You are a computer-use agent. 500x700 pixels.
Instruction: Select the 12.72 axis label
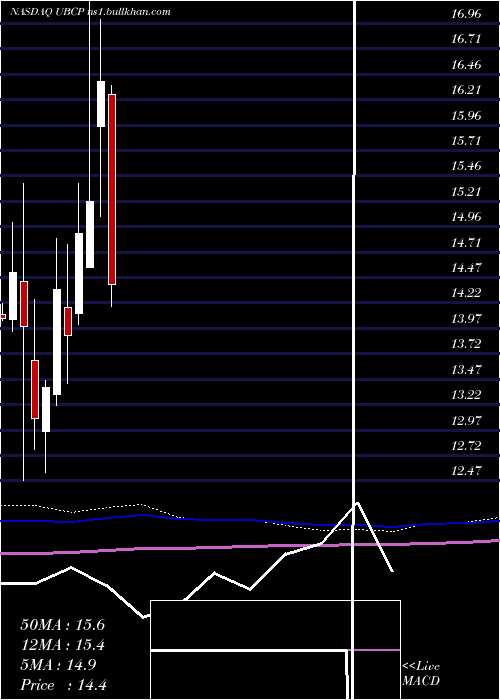pos(466,446)
